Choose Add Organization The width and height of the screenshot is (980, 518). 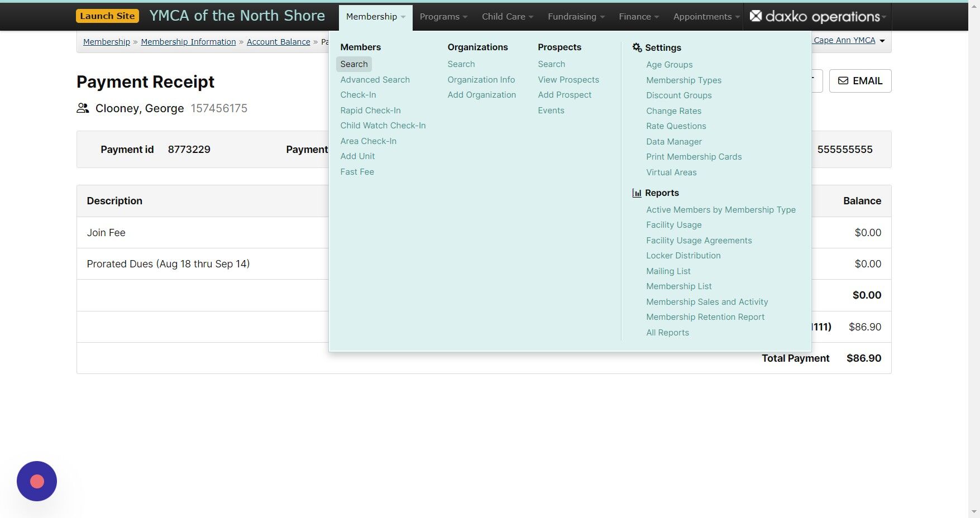click(x=482, y=95)
